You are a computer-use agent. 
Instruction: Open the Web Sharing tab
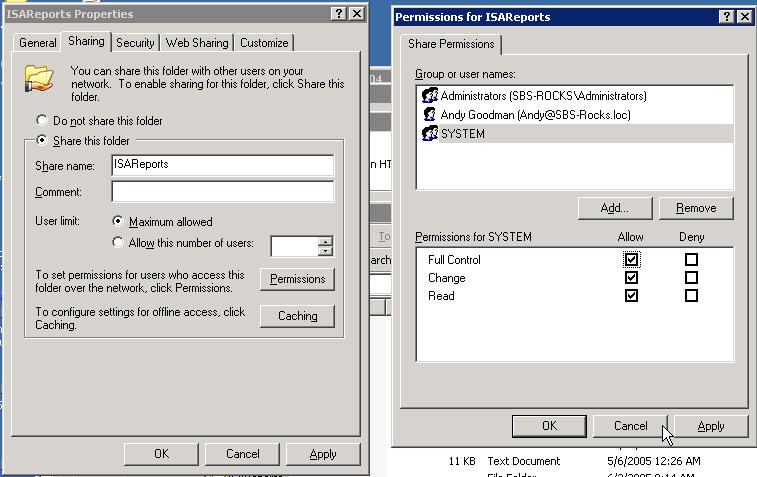tap(197, 43)
